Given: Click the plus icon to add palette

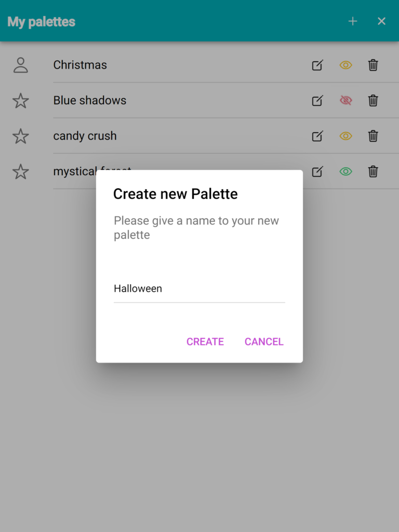Looking at the screenshot, I should [353, 21].
